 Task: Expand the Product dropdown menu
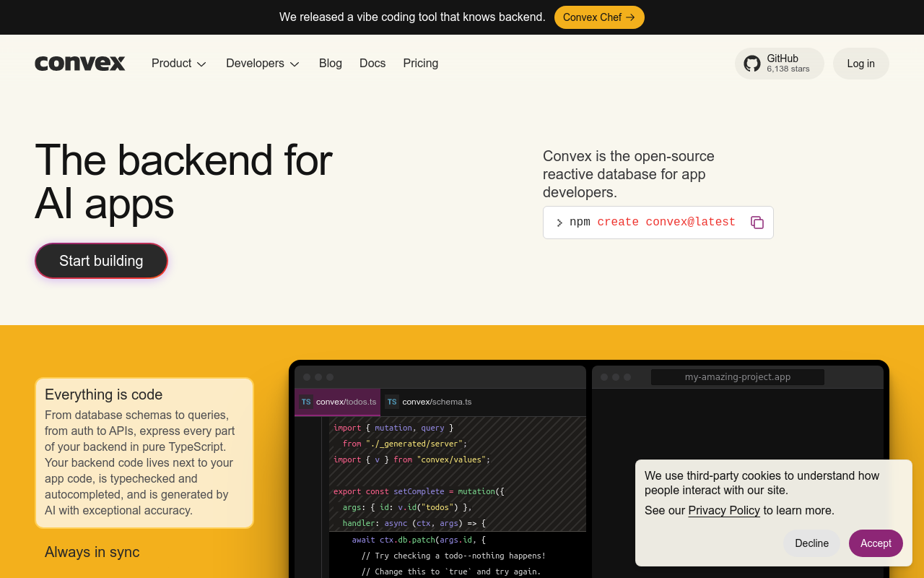coord(179,64)
